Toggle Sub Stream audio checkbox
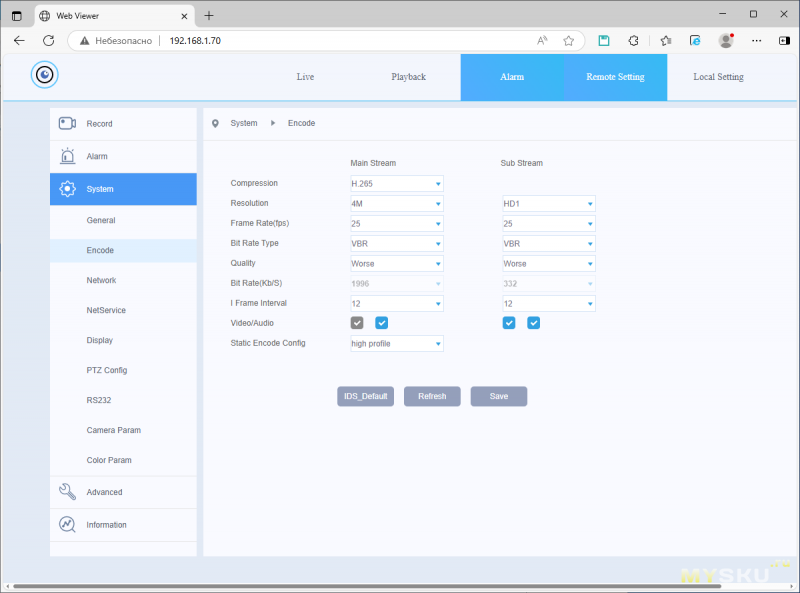The height and width of the screenshot is (593, 800). click(534, 323)
